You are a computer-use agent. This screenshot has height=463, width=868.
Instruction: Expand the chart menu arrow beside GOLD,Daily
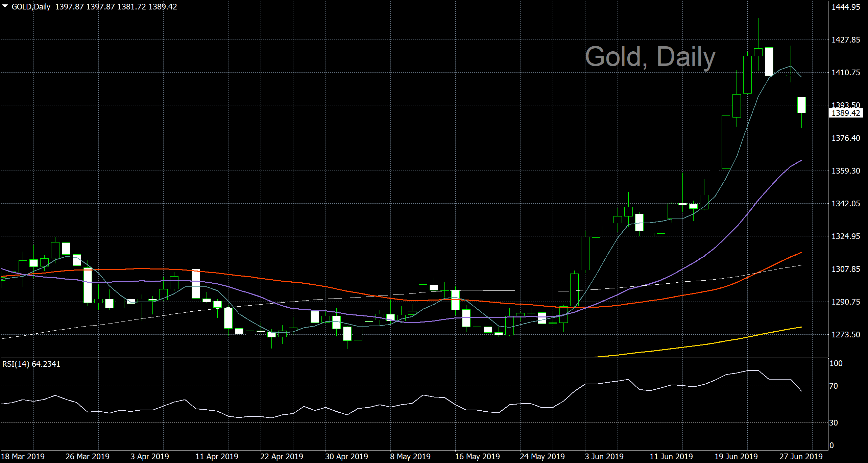[5, 6]
